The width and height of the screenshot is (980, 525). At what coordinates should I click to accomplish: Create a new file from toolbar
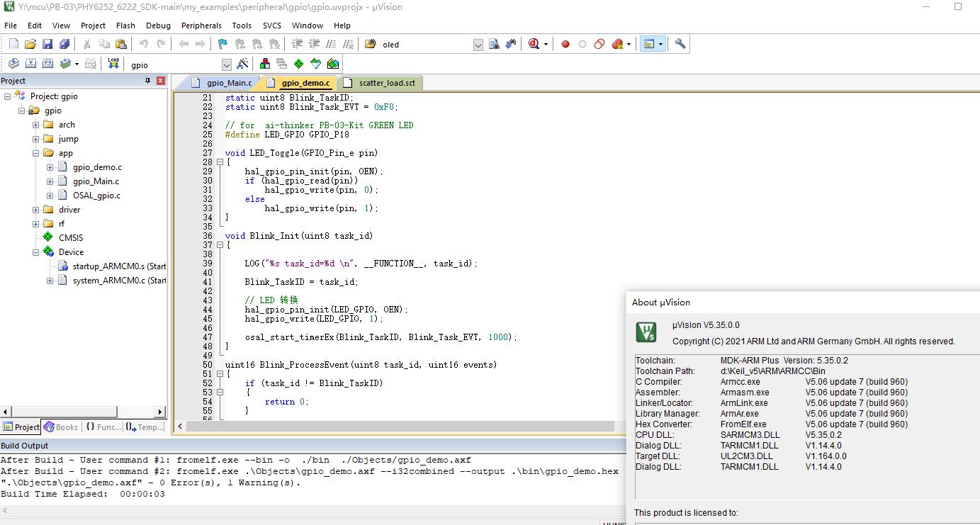[13, 44]
